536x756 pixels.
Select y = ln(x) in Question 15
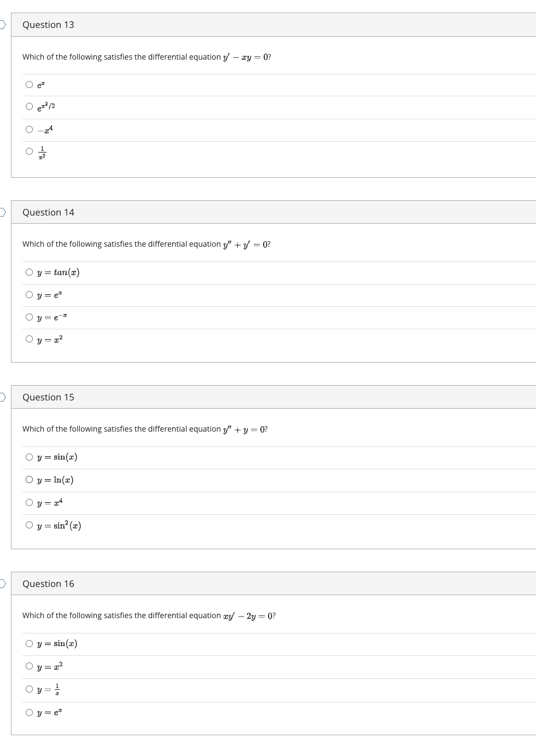pyautogui.click(x=28, y=479)
